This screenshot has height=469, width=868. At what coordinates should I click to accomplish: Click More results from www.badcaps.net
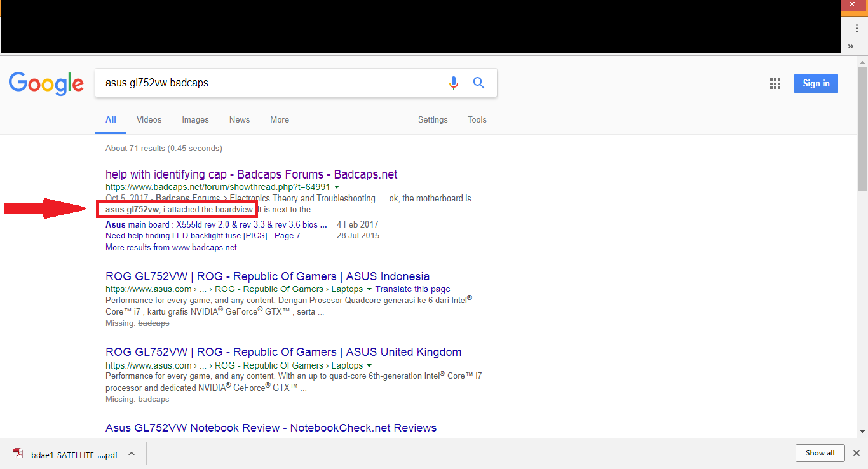coord(171,247)
